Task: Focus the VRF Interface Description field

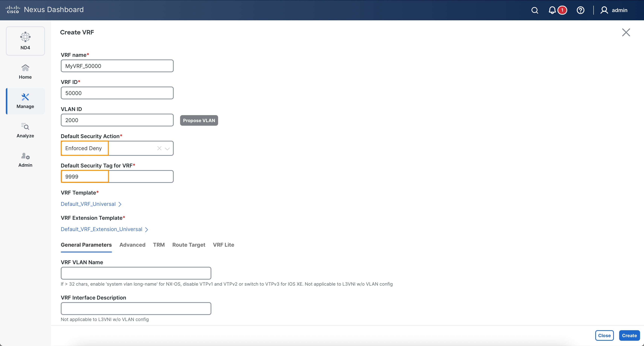Action: point(136,309)
